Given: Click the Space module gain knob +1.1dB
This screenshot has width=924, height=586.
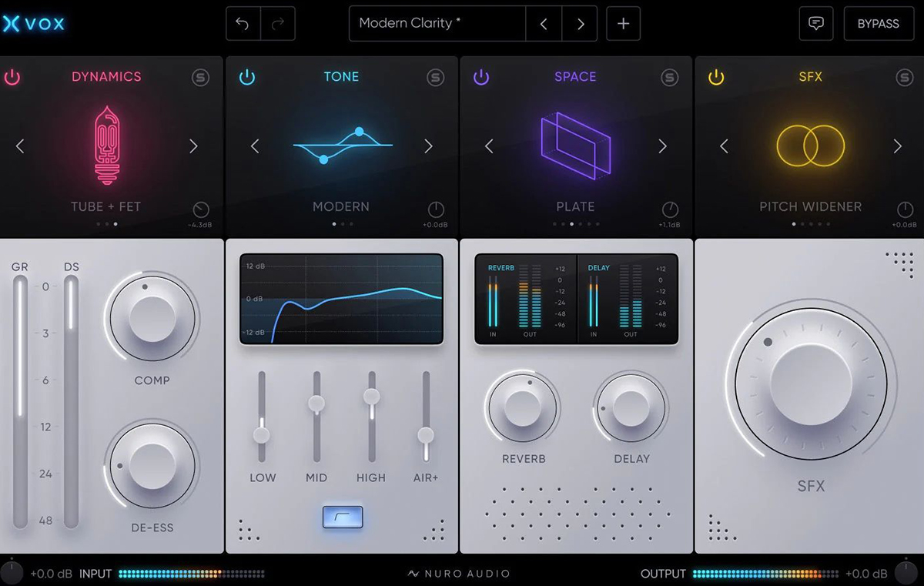Looking at the screenshot, I should tap(670, 209).
